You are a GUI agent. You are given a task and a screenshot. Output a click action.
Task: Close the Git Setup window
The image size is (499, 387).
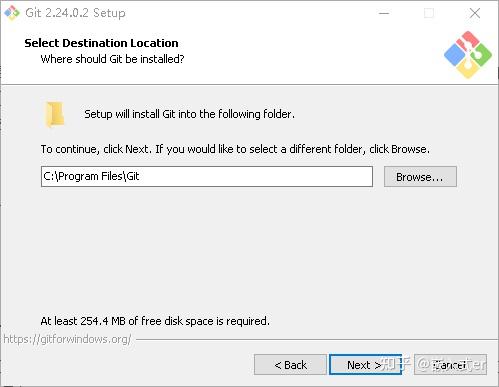475,13
